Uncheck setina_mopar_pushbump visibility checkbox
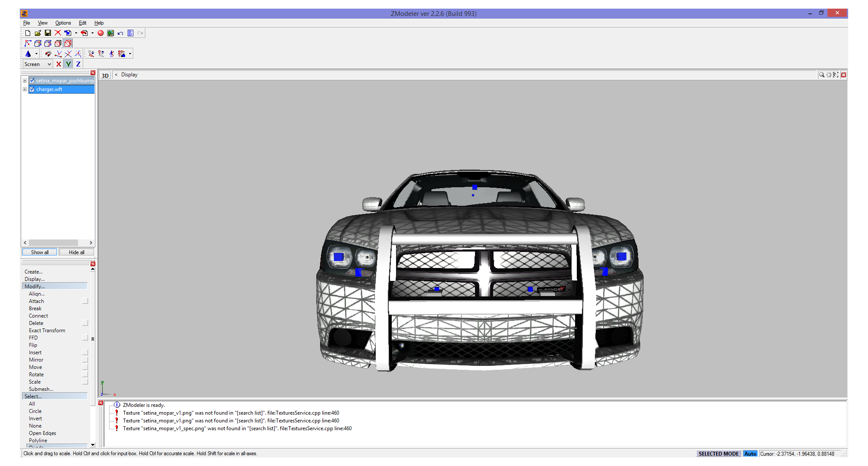The width and height of the screenshot is (868, 466). (x=32, y=81)
